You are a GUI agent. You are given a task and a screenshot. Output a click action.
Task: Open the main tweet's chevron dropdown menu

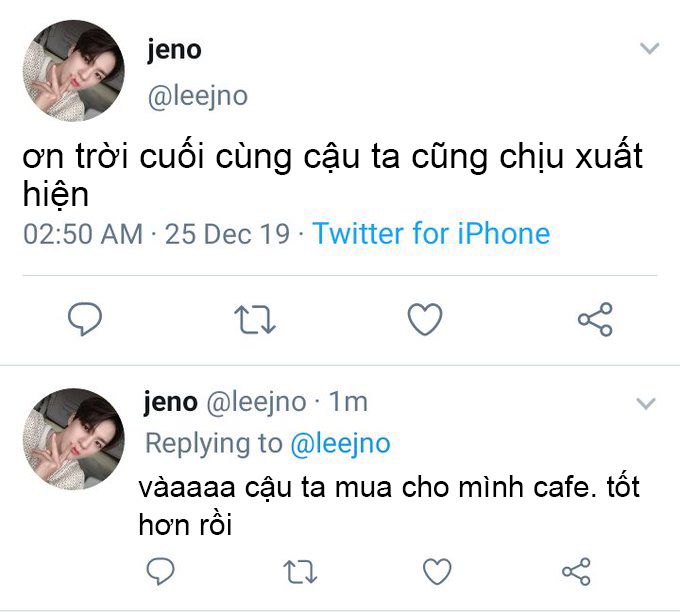[x=650, y=48]
